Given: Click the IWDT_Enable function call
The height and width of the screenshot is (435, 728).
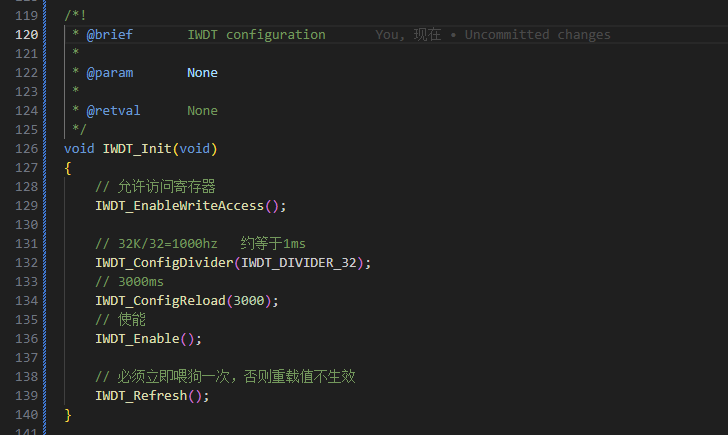Looking at the screenshot, I should click(x=137, y=338).
